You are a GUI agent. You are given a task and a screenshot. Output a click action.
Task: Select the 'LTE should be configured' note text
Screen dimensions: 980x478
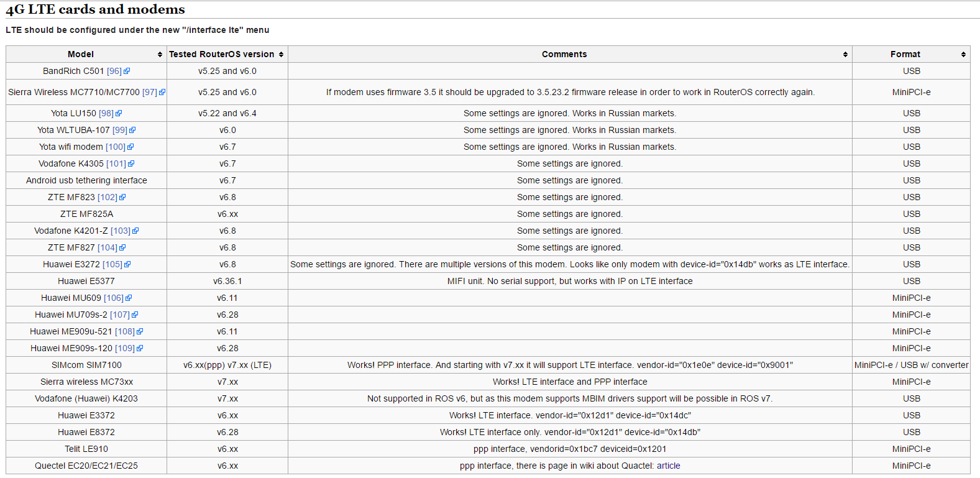click(137, 30)
